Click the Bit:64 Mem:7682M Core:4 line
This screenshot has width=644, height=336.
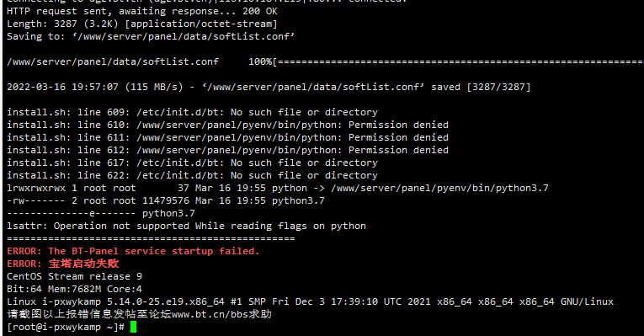(x=74, y=289)
